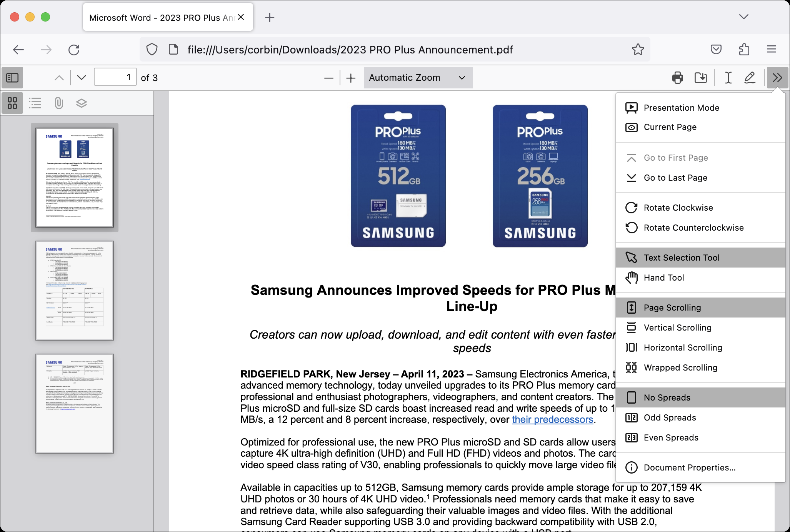Bookmark this page with star icon
Screen dimensions: 790x532
[638, 49]
